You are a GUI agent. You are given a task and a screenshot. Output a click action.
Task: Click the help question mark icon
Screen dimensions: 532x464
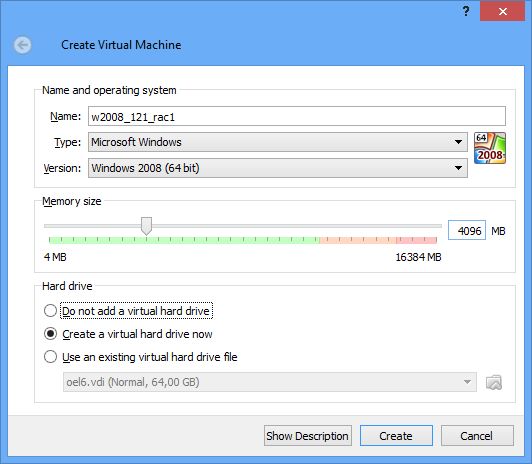click(466, 11)
